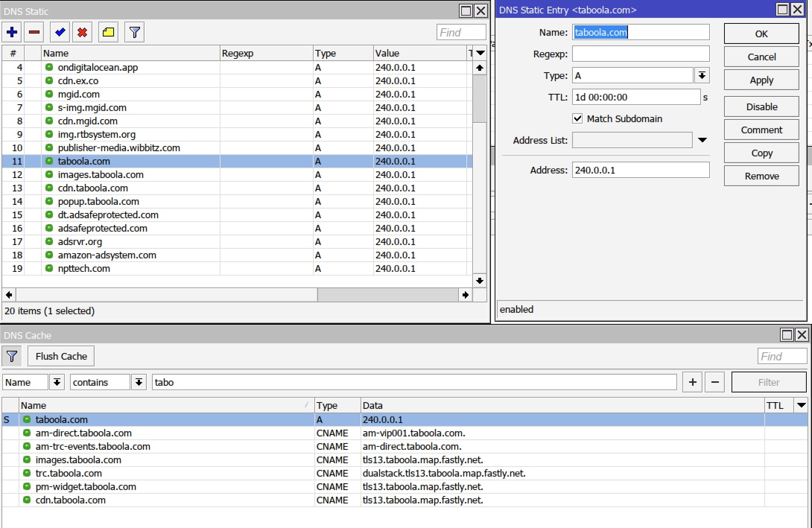Open the filter in the DNS Static toolbar
Screen dimensions: 812x528
[x=134, y=32]
